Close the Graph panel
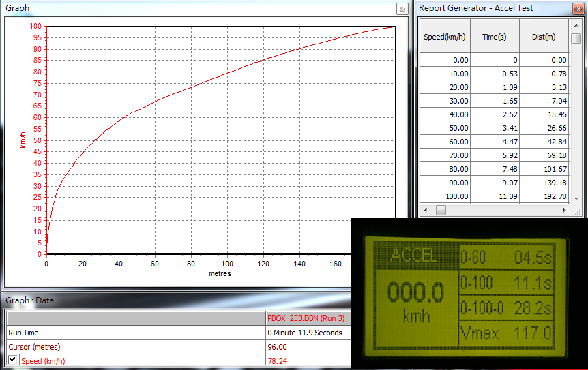This screenshot has height=370, width=588. pos(402,9)
